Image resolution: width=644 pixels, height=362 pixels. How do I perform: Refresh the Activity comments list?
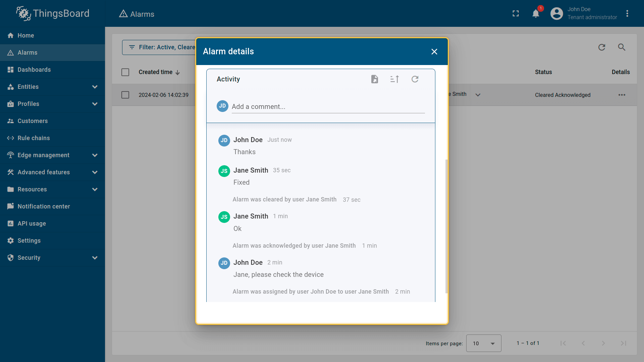(415, 79)
